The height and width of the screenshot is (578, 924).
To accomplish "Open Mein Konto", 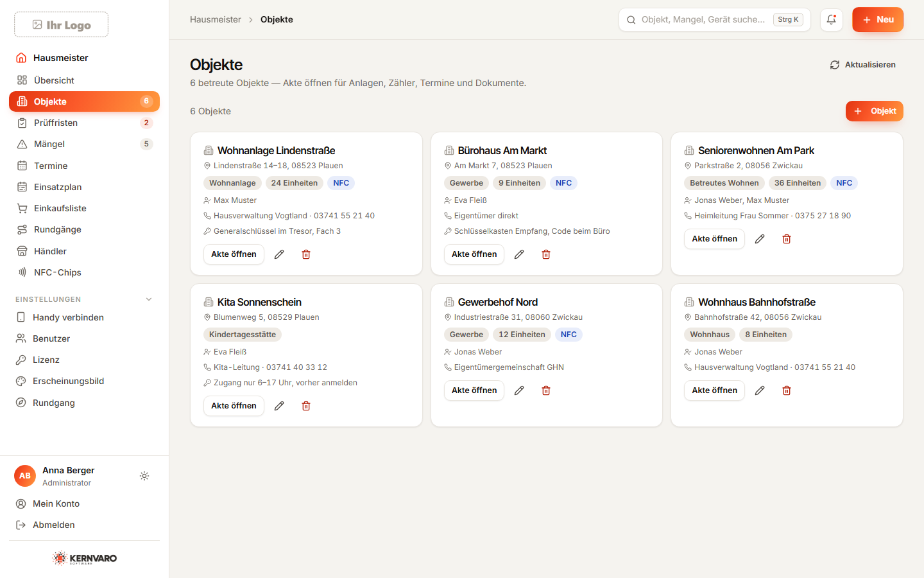I will click(84, 504).
